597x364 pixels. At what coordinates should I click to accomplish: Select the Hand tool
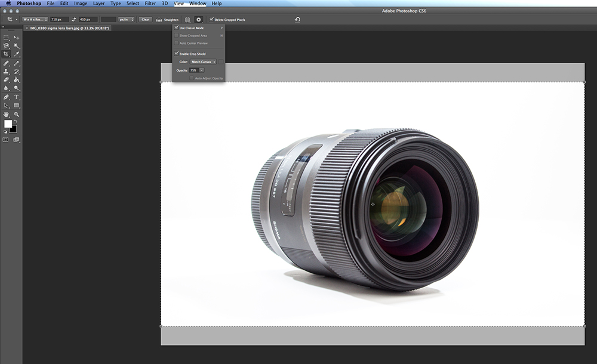click(x=7, y=114)
